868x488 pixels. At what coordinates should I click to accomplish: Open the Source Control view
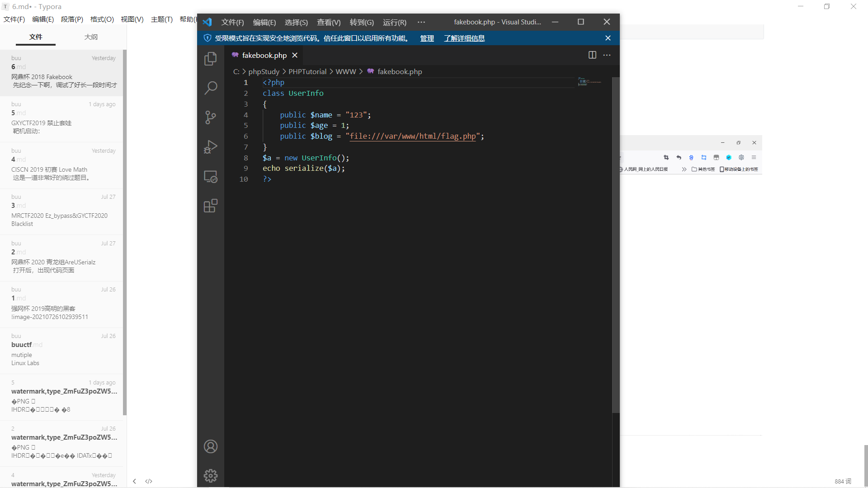(x=211, y=117)
